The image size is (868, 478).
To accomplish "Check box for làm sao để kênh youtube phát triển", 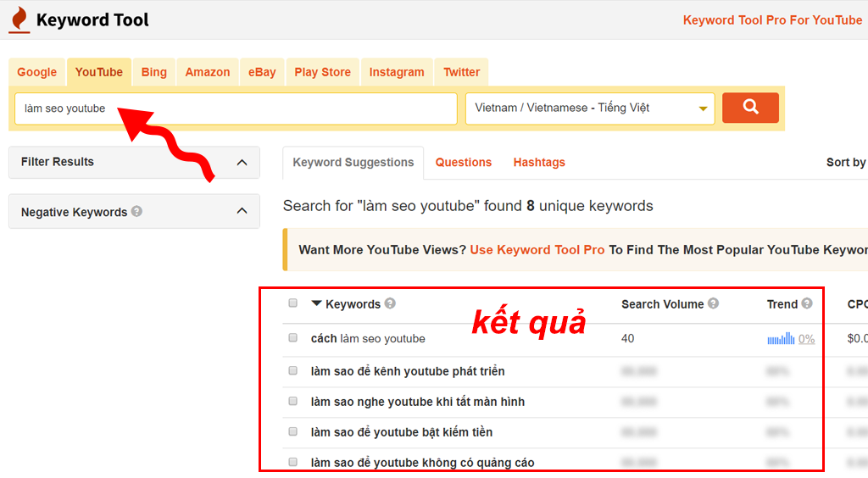I will click(292, 370).
